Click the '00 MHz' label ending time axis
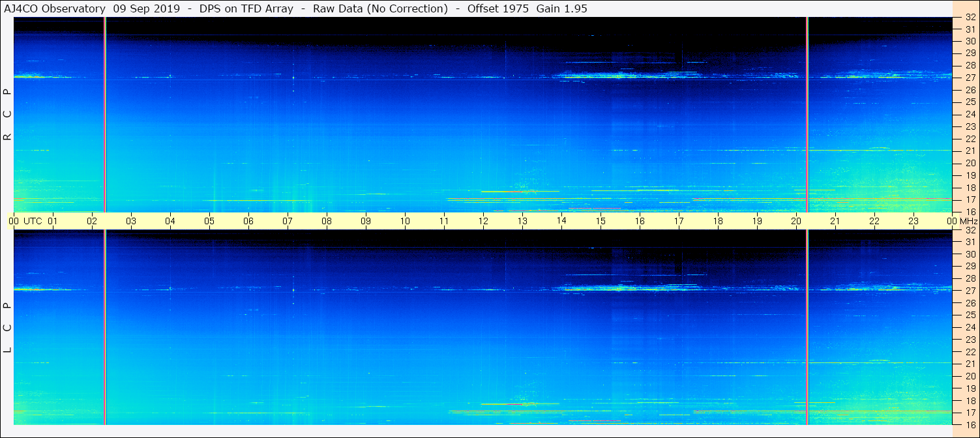This screenshot has height=438, width=980. [x=962, y=221]
